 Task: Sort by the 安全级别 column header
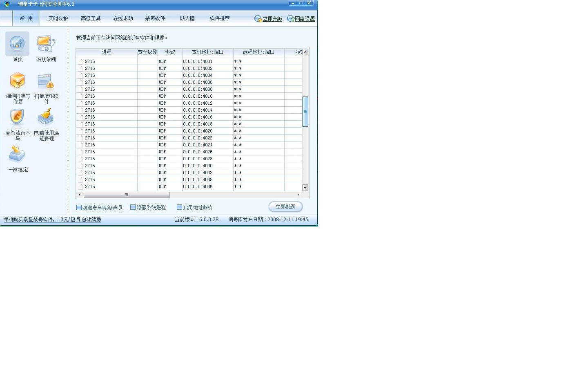point(147,52)
